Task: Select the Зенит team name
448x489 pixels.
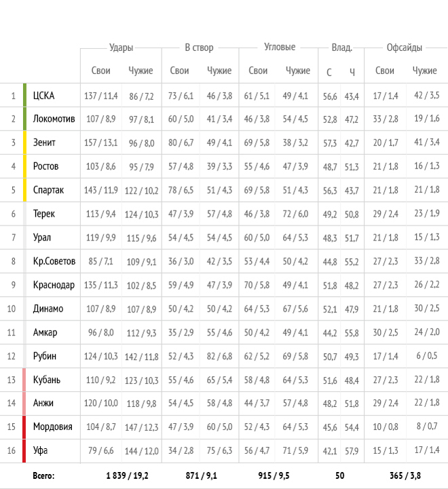Action: click(44, 143)
